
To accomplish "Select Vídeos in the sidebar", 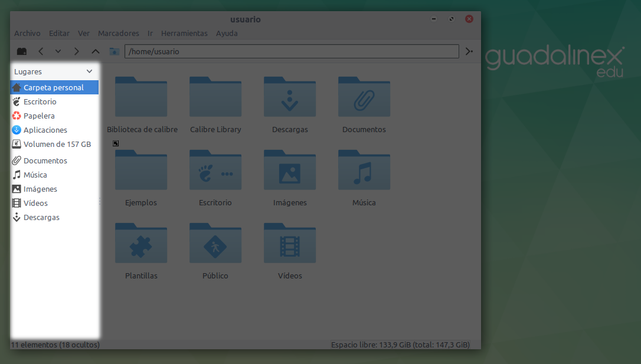I will pyautogui.click(x=54, y=203).
